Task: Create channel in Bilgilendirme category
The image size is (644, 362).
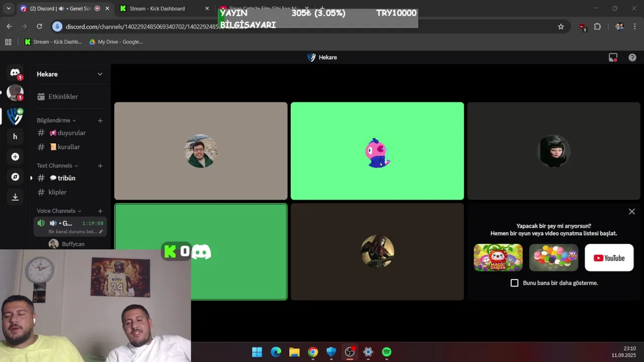Action: point(100,121)
